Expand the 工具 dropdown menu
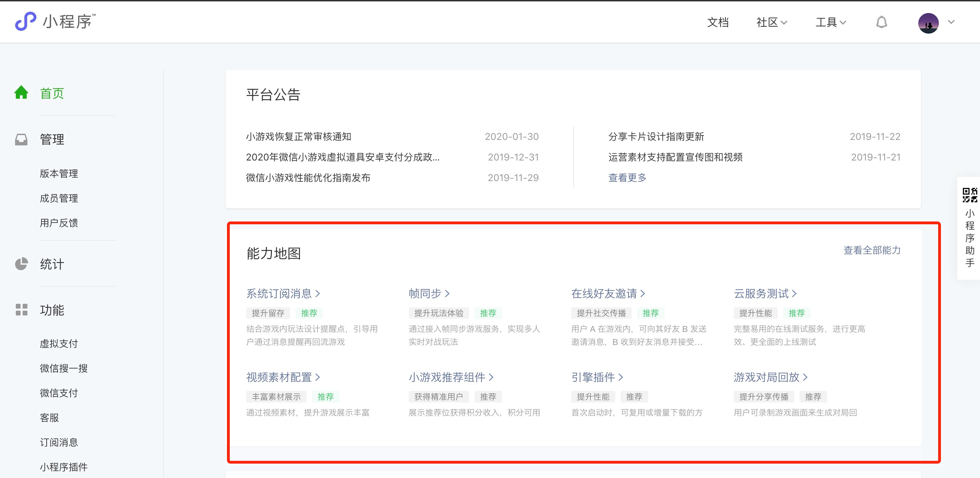Image resolution: width=980 pixels, height=478 pixels. 830,22
